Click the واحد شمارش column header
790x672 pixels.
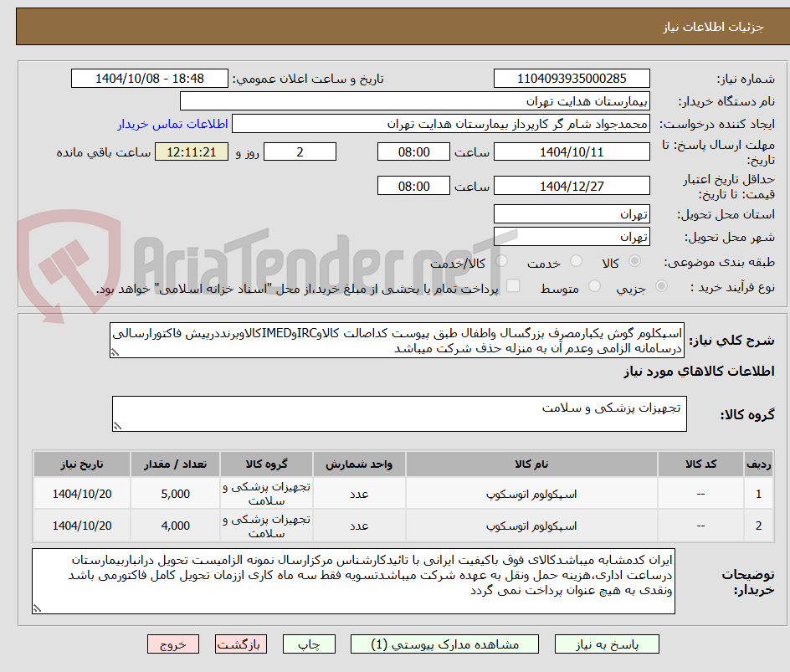(x=359, y=464)
